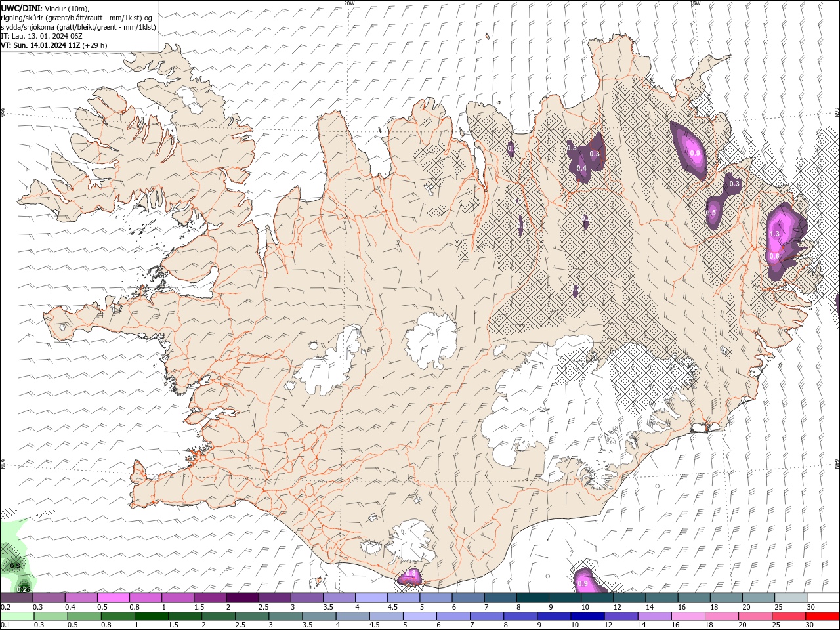Select the '0.9' value in the northeast pink cell
This screenshot has height=630, width=840.
(x=696, y=153)
